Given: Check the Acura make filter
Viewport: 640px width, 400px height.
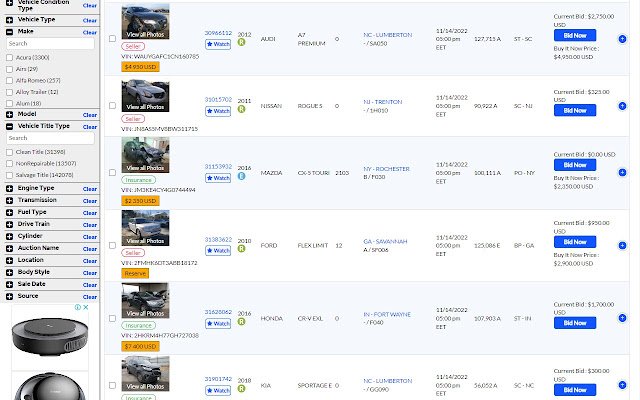Looking at the screenshot, I should (x=9, y=58).
